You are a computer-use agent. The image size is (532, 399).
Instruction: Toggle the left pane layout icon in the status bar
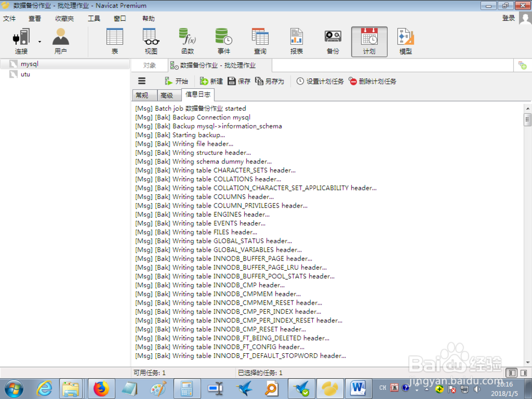tap(511, 372)
